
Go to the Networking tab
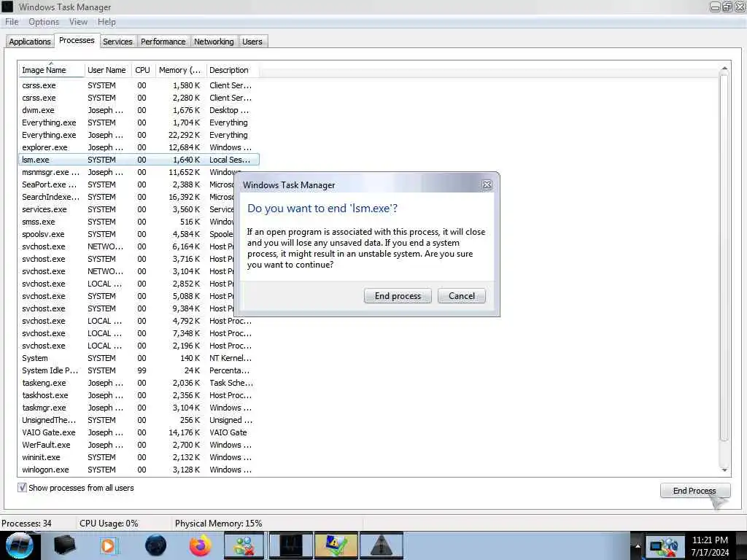pyautogui.click(x=214, y=42)
